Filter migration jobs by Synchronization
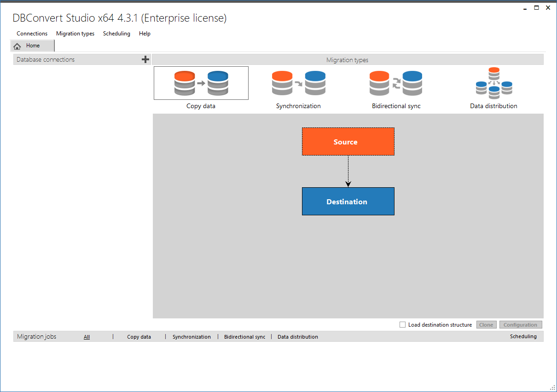Viewport: 557px width, 392px height. pyautogui.click(x=191, y=337)
